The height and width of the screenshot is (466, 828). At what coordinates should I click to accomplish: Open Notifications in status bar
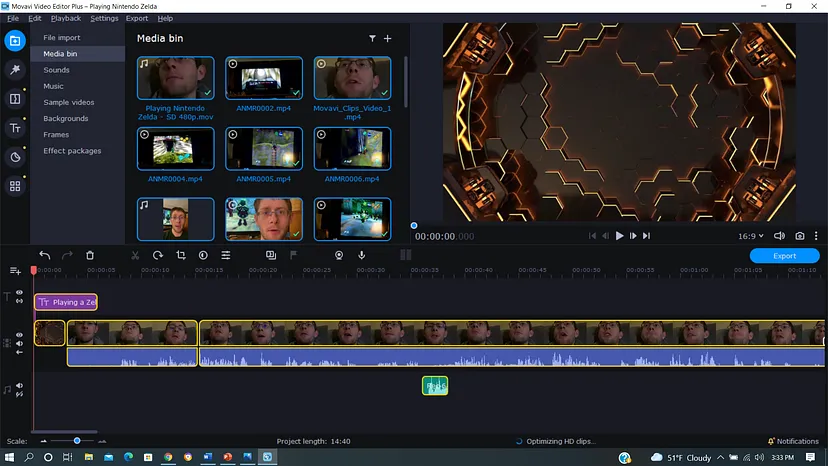(x=793, y=441)
